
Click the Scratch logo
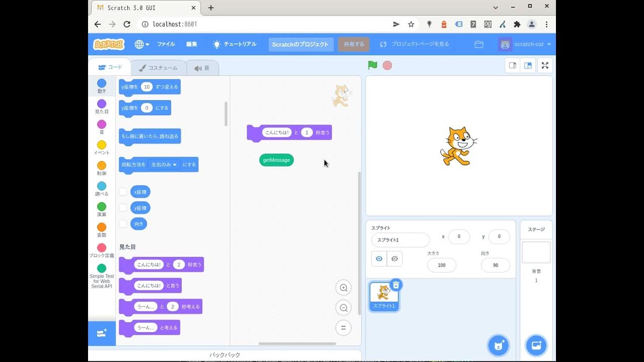(x=109, y=44)
